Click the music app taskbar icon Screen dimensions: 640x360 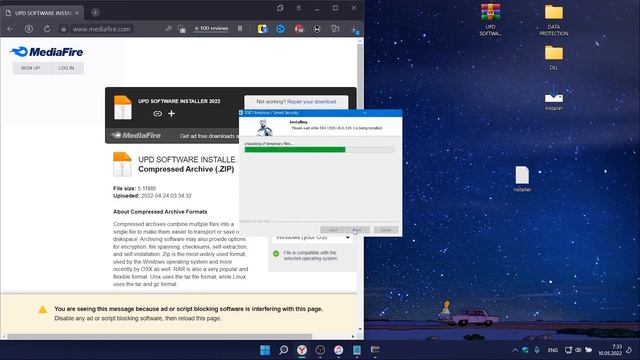(x=338, y=350)
